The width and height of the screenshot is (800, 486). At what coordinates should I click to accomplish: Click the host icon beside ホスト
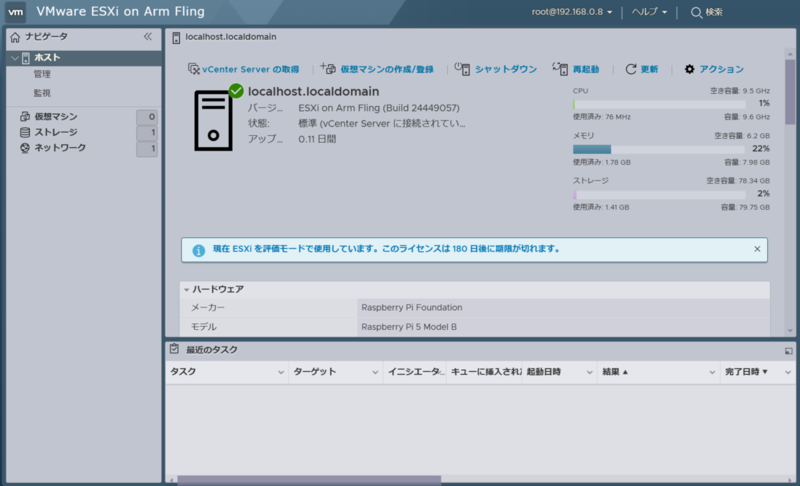point(26,58)
